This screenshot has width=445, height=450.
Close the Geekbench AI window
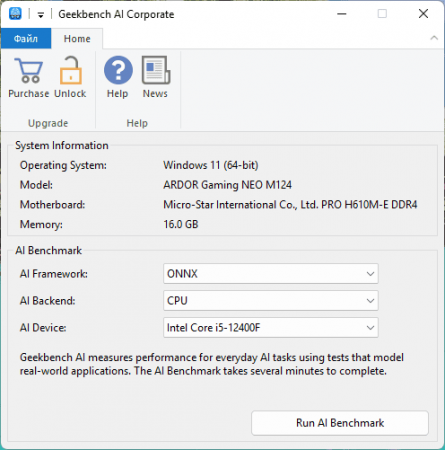click(423, 14)
